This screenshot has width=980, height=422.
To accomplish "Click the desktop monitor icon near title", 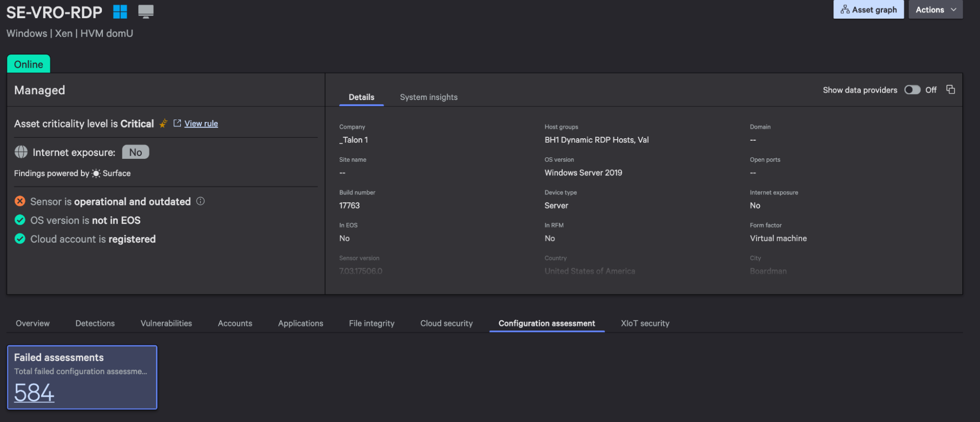I will (x=146, y=12).
